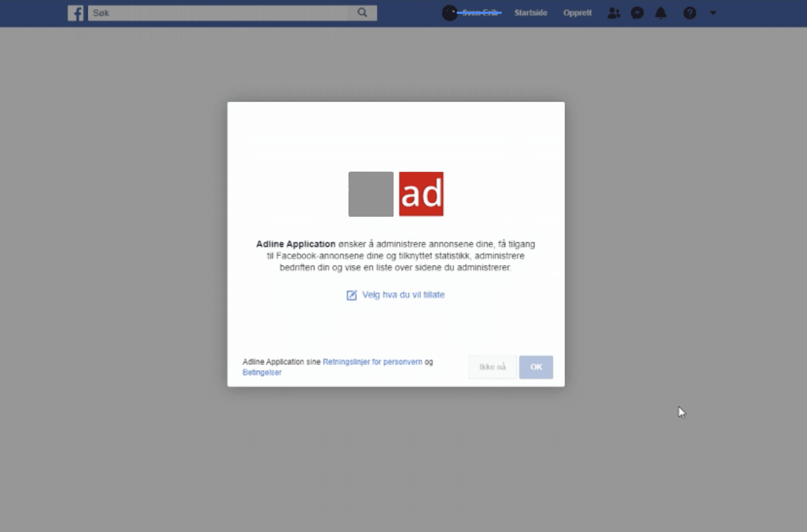The image size is (807, 532).
Task: Click the Adline Application bold text
Action: pos(296,244)
